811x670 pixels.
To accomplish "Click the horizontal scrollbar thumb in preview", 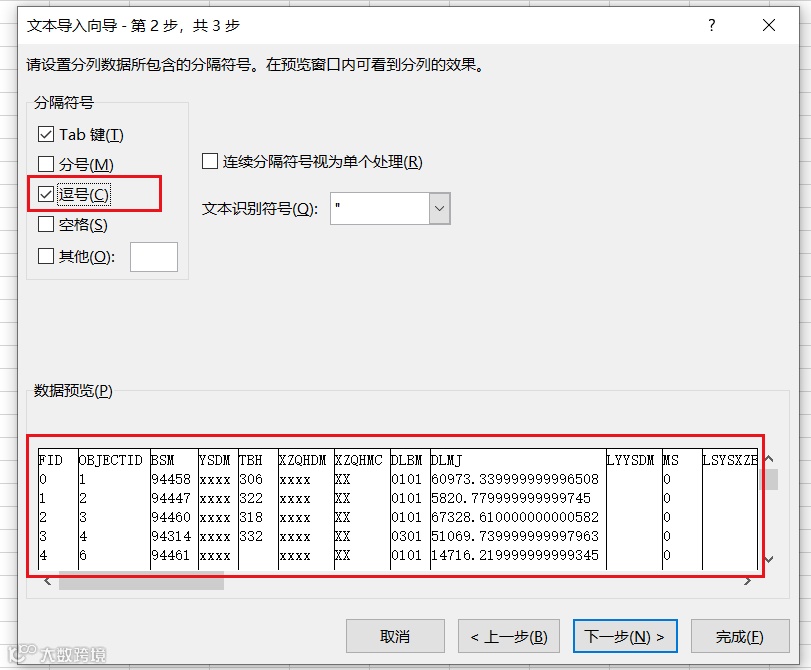I will (x=141, y=581).
